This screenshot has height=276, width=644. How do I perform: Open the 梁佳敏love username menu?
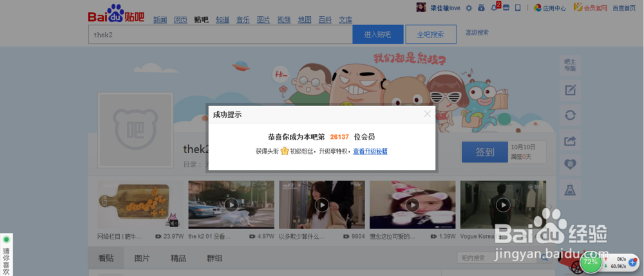(445, 8)
